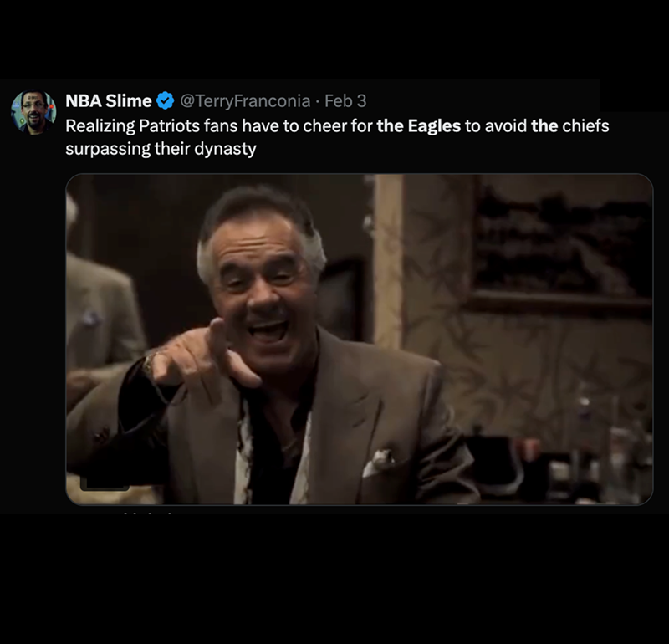Click the word 'chiefs' in the tweet
Screen dimensions: 669x644
point(585,126)
